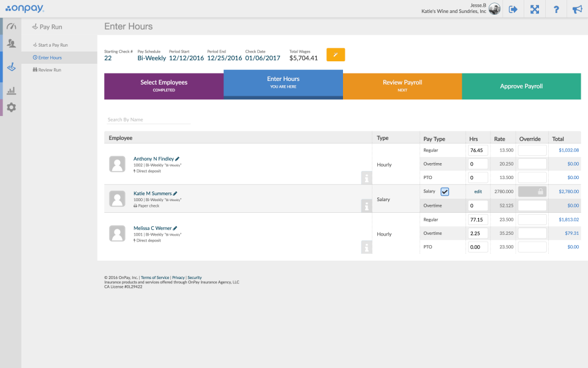Click the $1,813.02 total for Melissa
588x368 pixels.
pos(568,220)
